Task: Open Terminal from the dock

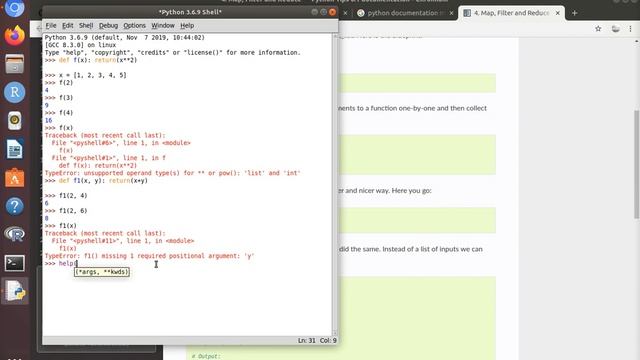Action: point(15,263)
